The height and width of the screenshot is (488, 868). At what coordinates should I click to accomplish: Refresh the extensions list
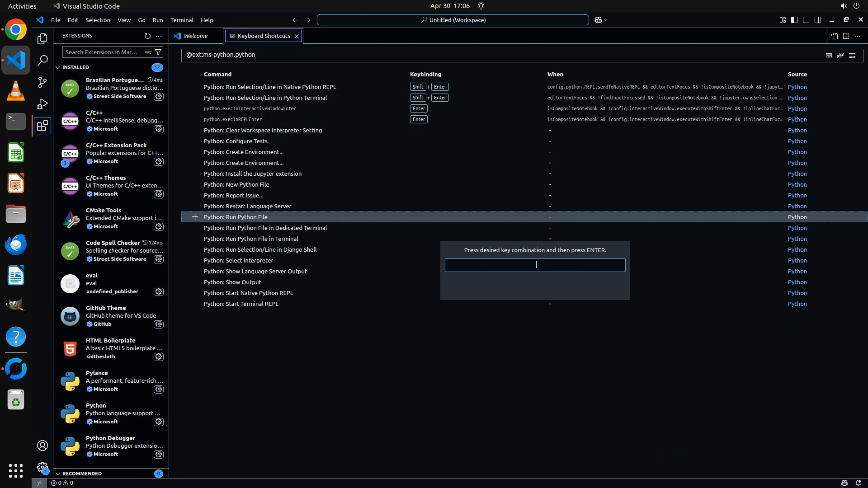click(x=147, y=36)
